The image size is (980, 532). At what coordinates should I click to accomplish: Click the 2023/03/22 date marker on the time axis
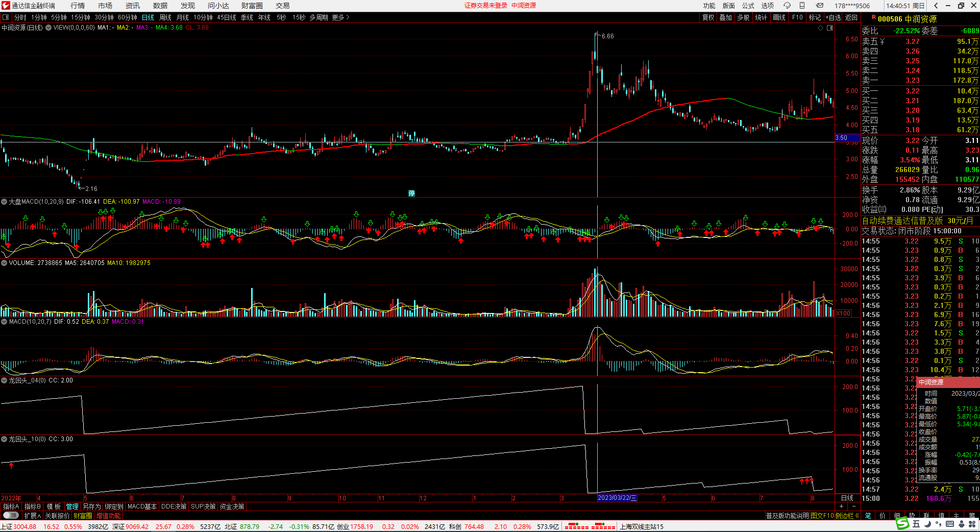pos(617,498)
